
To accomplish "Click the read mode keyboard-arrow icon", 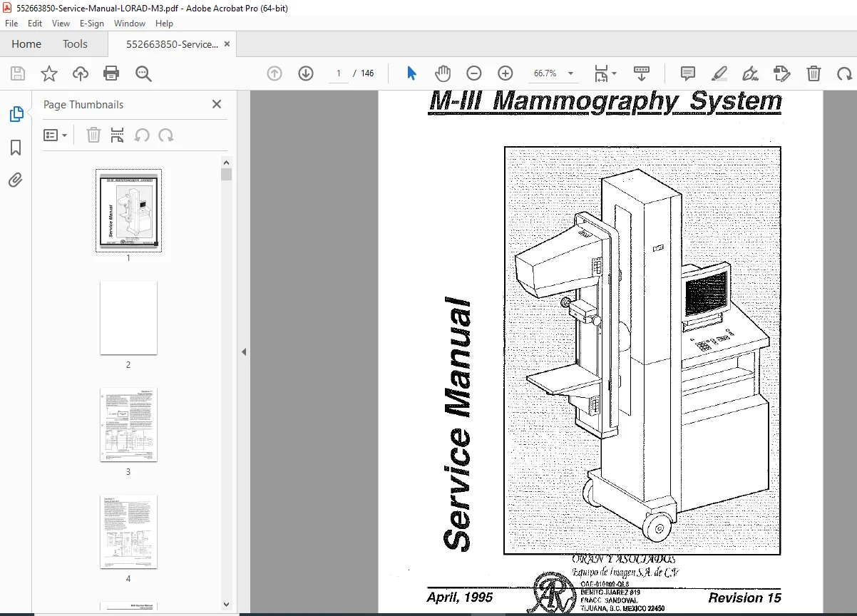I will tap(642, 73).
